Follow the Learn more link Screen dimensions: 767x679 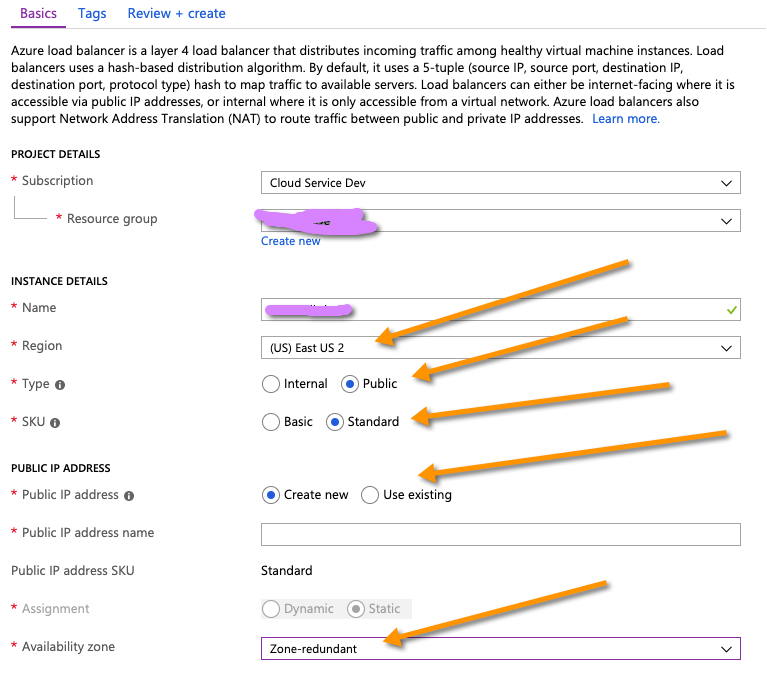click(626, 119)
